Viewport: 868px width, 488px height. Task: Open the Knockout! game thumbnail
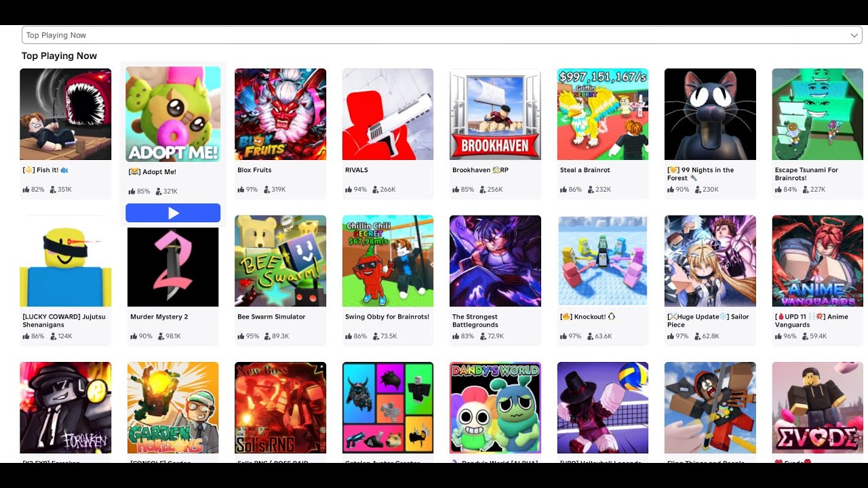[603, 261]
